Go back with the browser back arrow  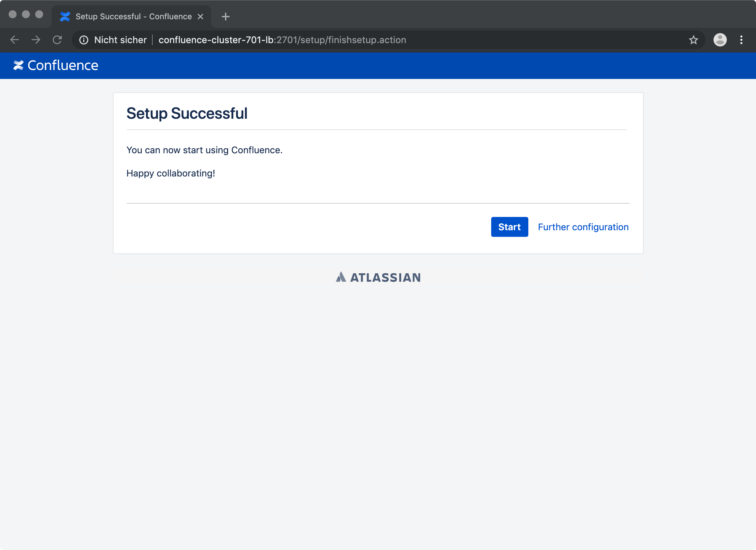[15, 40]
